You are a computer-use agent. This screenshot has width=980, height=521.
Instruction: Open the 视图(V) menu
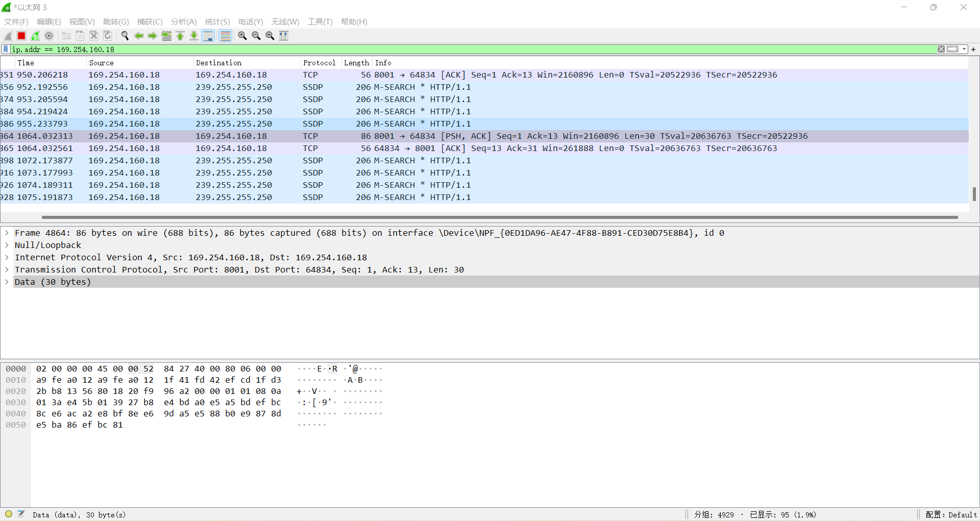[82, 22]
